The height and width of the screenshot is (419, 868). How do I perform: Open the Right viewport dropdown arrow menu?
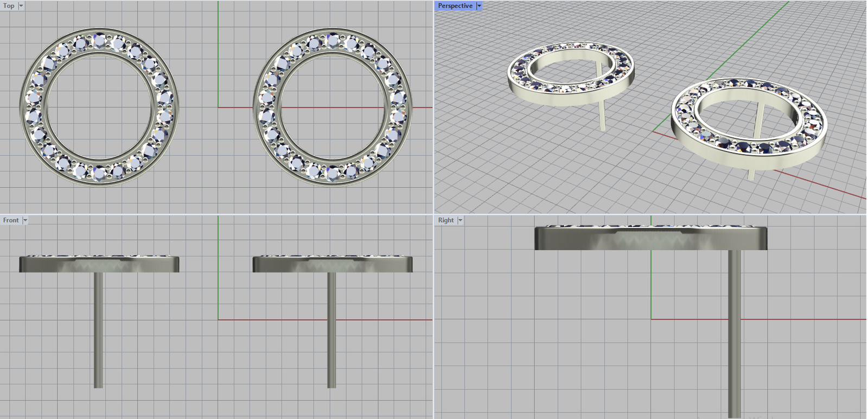click(x=460, y=220)
